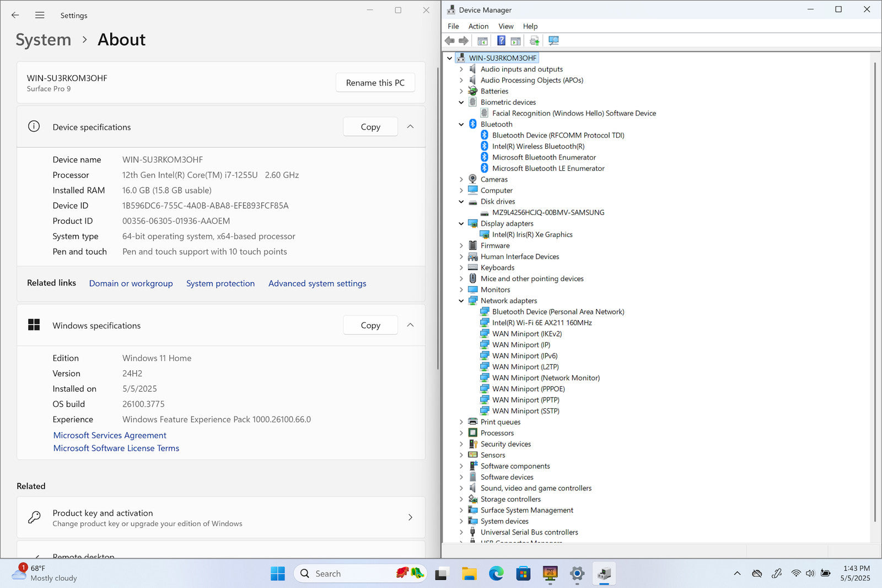The width and height of the screenshot is (882, 588).
Task: Click Show/Hide Action Pane toolbar icon
Action: tap(516, 41)
